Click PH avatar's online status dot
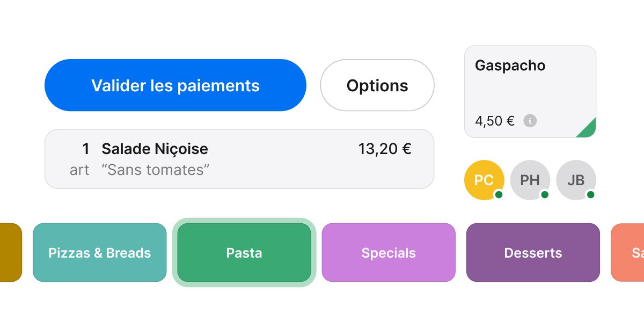Image resolution: width=644 pixels, height=322 pixels. point(543,194)
